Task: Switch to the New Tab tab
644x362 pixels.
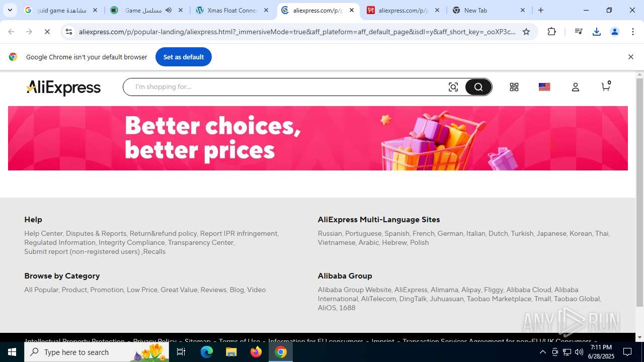Action: [489, 10]
